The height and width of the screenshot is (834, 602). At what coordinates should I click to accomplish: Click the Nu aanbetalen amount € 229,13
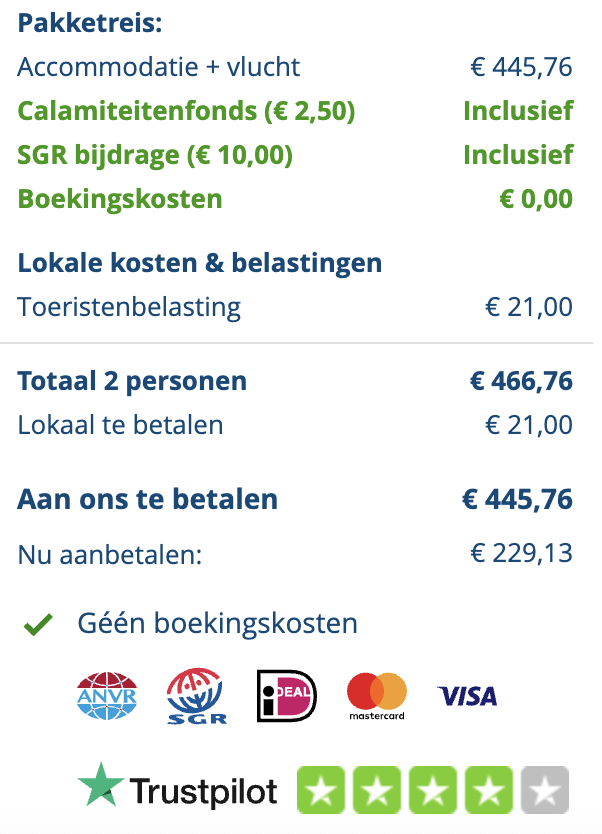(521, 552)
